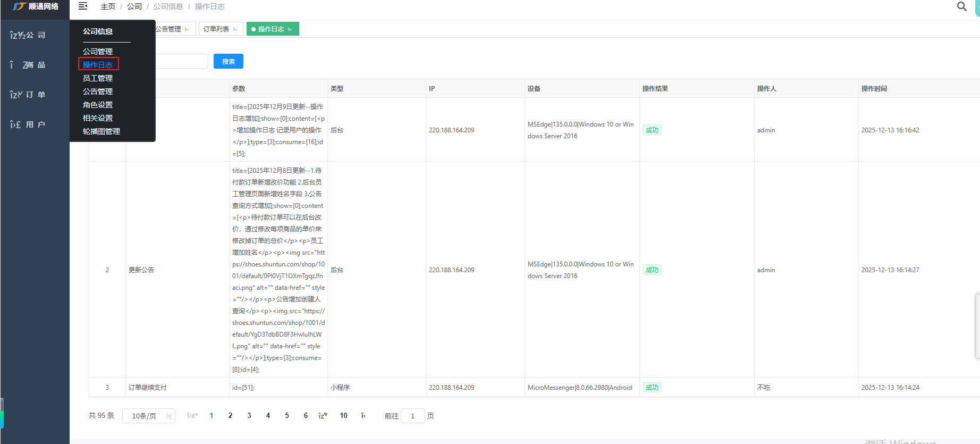Image resolution: width=980 pixels, height=444 pixels.
Task: Click the pagination ellipsis jump-forward icon
Action: pyautogui.click(x=323, y=416)
